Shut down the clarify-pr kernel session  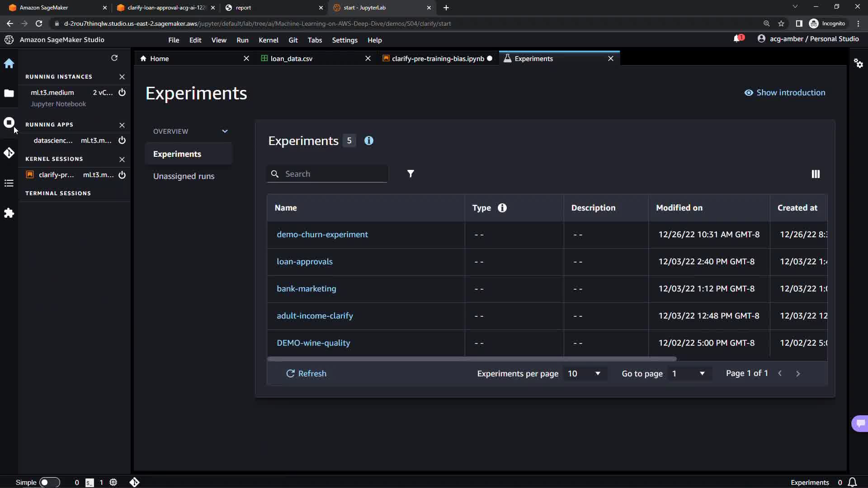click(x=122, y=175)
